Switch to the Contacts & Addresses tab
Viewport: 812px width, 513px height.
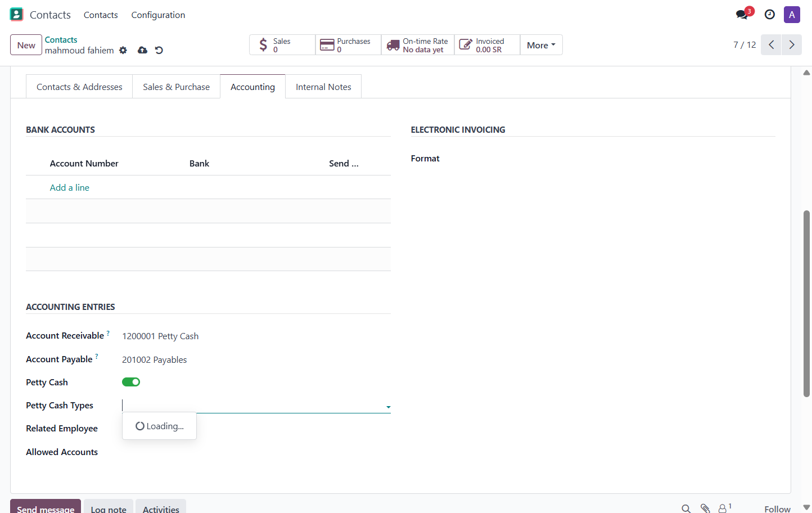pos(79,87)
